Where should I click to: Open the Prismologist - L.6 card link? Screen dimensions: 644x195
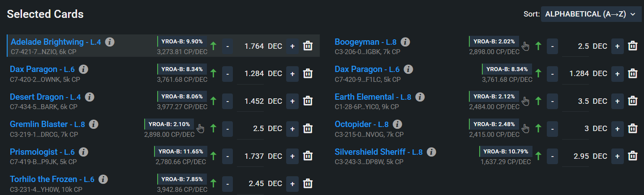[x=43, y=152]
